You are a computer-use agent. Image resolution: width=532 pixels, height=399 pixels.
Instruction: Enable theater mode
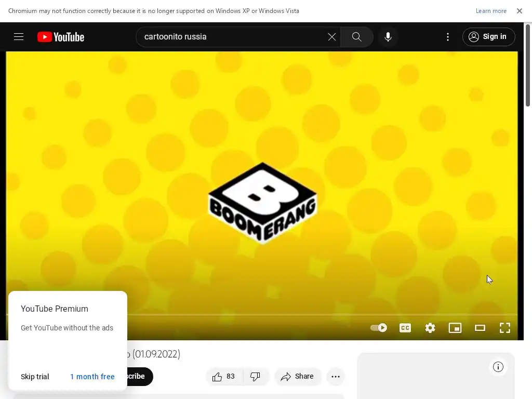[480, 328]
